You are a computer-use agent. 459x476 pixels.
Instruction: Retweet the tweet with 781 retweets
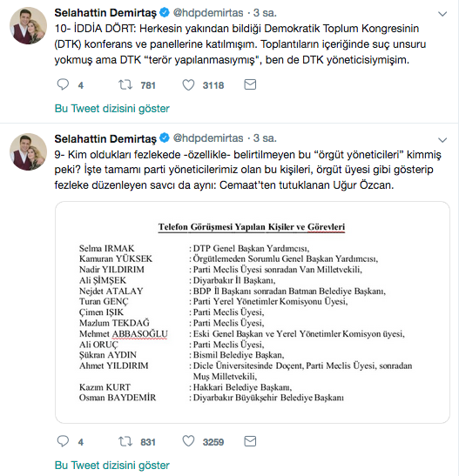[x=125, y=84]
